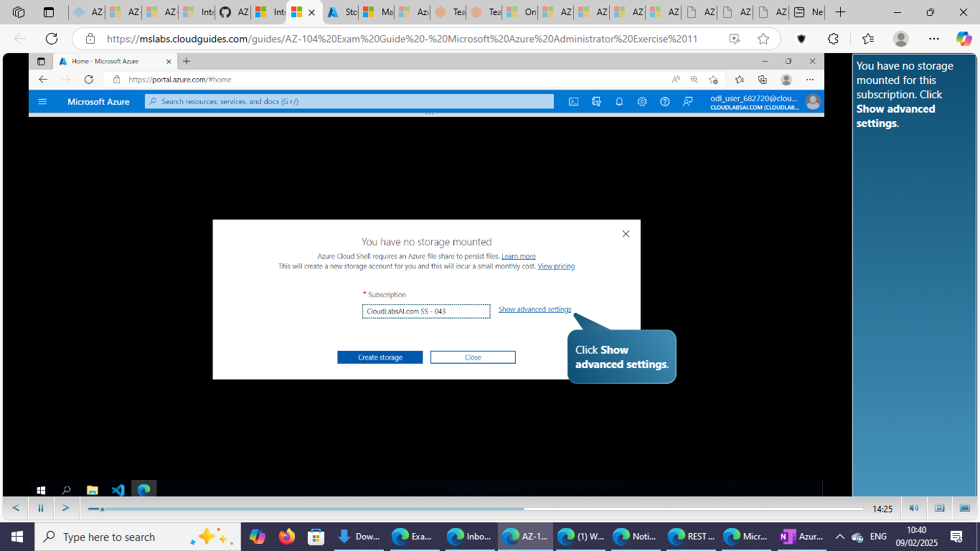
Task: Bookmark this page with the star icon
Action: click(x=763, y=39)
